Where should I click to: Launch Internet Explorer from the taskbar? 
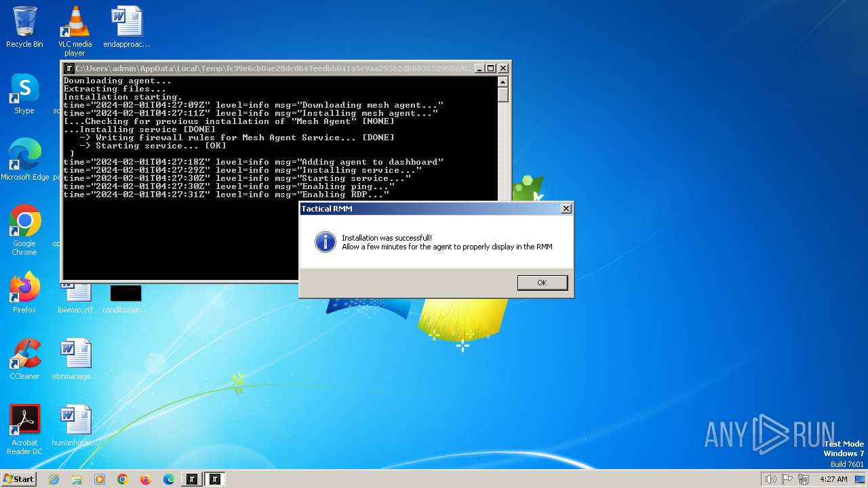pyautogui.click(x=54, y=479)
